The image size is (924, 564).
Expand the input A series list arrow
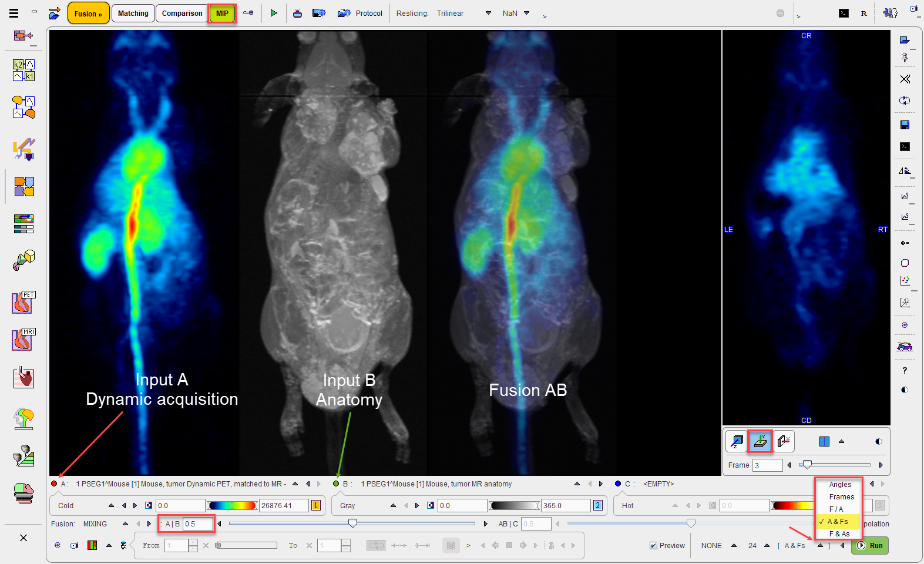(x=295, y=484)
